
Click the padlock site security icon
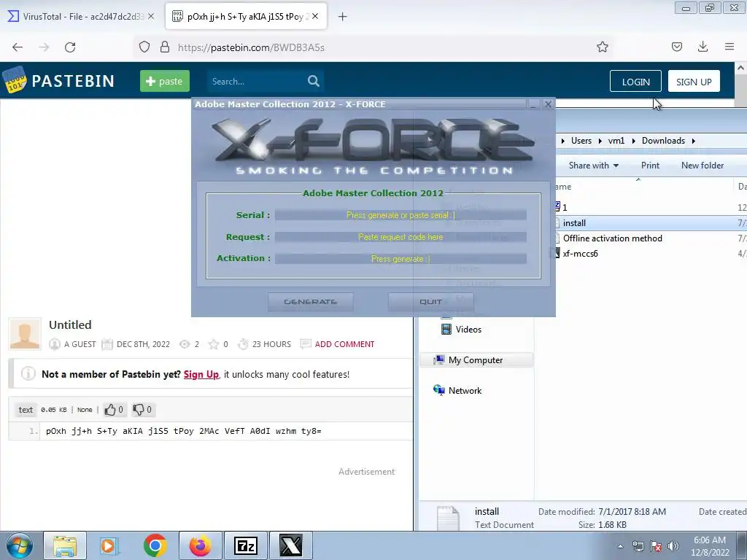pos(165,47)
